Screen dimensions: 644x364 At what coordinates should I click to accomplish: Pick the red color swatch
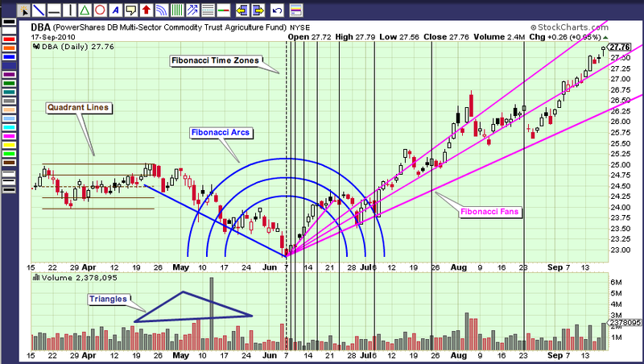click(x=9, y=39)
